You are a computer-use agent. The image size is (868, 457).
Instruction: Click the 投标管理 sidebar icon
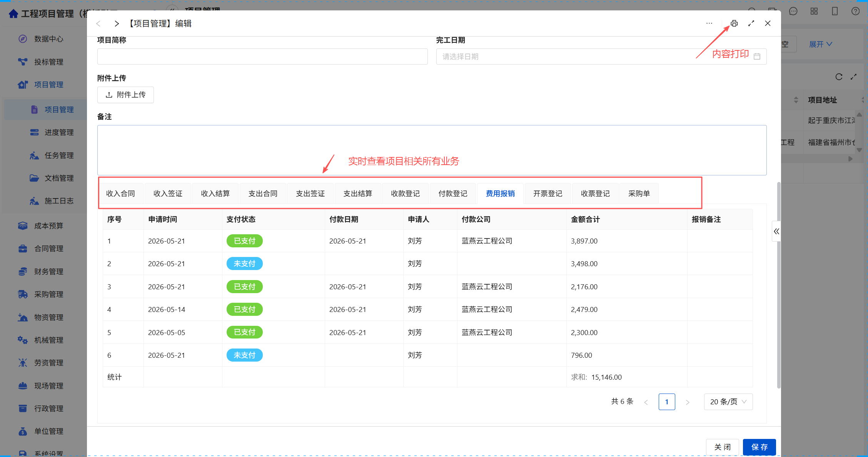[23, 62]
